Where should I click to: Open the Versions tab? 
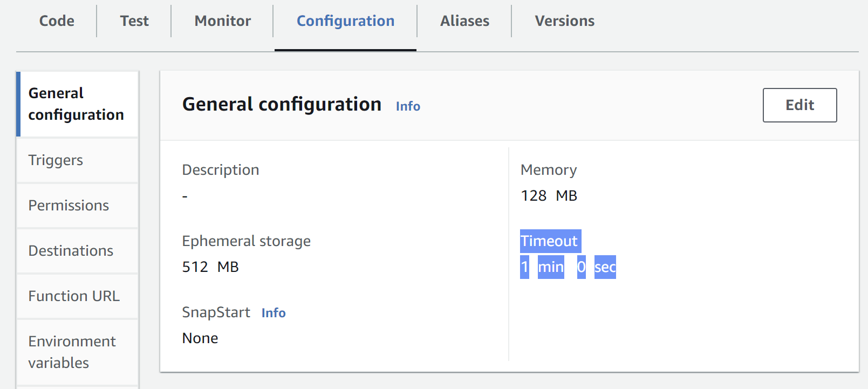(x=564, y=21)
